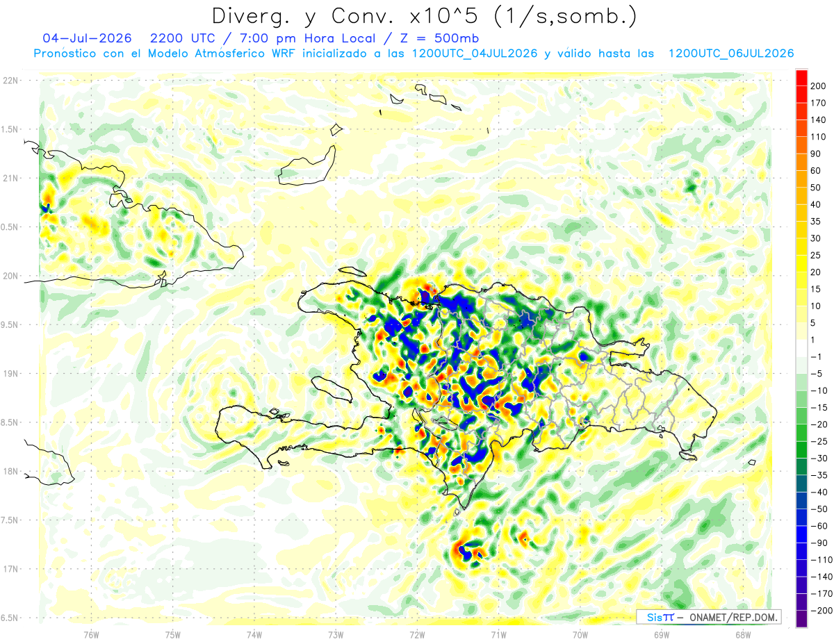Click the '1.5N' latitude axis label
The height and width of the screenshot is (644, 834).
click(x=10, y=129)
